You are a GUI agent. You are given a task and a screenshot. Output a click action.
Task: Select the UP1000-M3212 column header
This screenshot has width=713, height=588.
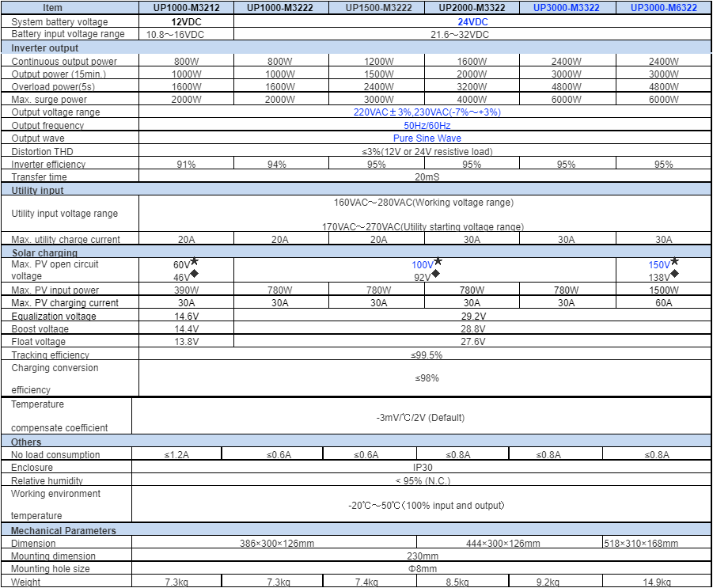click(x=186, y=8)
